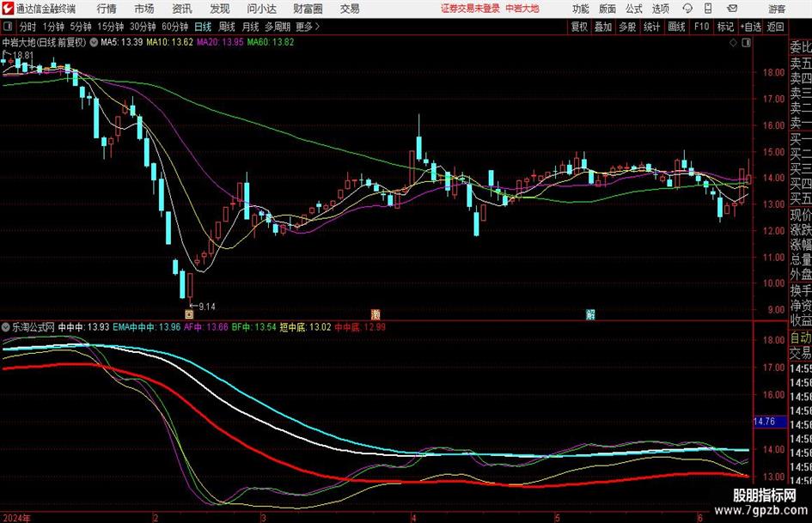Click AF中: 13.66 indicator value
The image size is (812, 523).
(206, 327)
